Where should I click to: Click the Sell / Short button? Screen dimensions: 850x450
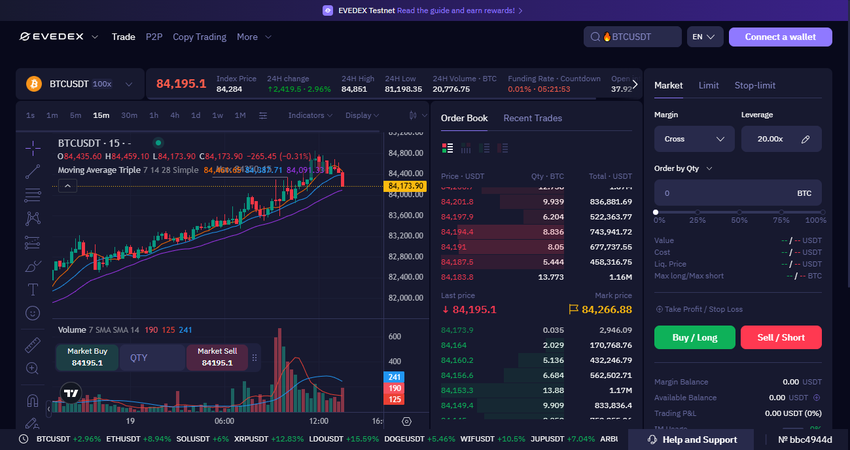click(781, 337)
